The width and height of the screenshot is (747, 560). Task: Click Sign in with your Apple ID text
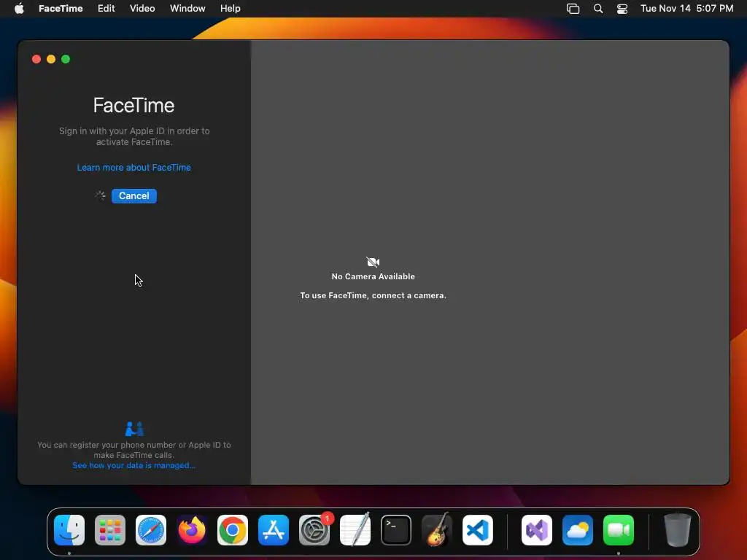pos(134,136)
